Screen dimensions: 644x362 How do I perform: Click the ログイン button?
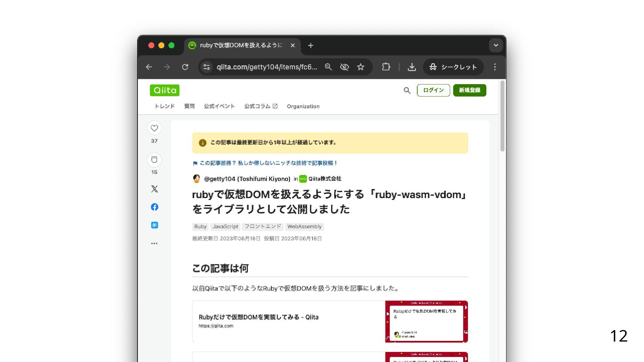[x=433, y=90]
